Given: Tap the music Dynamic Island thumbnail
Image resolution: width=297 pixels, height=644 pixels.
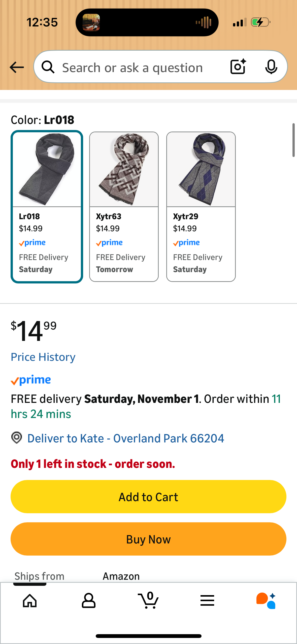Looking at the screenshot, I should pos(91,22).
